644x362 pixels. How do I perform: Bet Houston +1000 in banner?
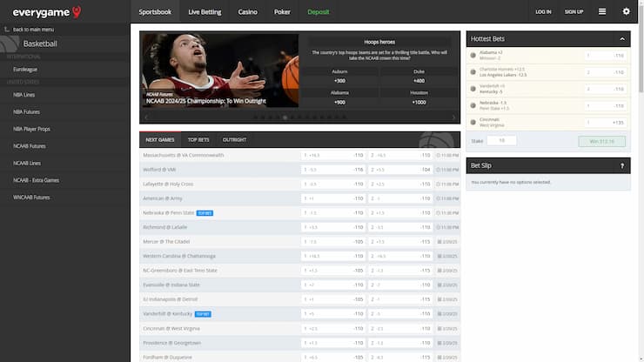419,98
